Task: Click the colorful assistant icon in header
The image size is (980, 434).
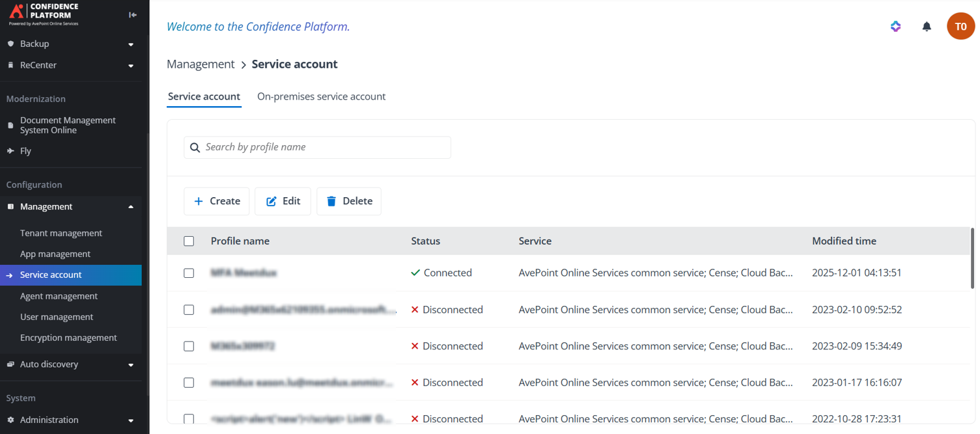Action: (x=895, y=27)
